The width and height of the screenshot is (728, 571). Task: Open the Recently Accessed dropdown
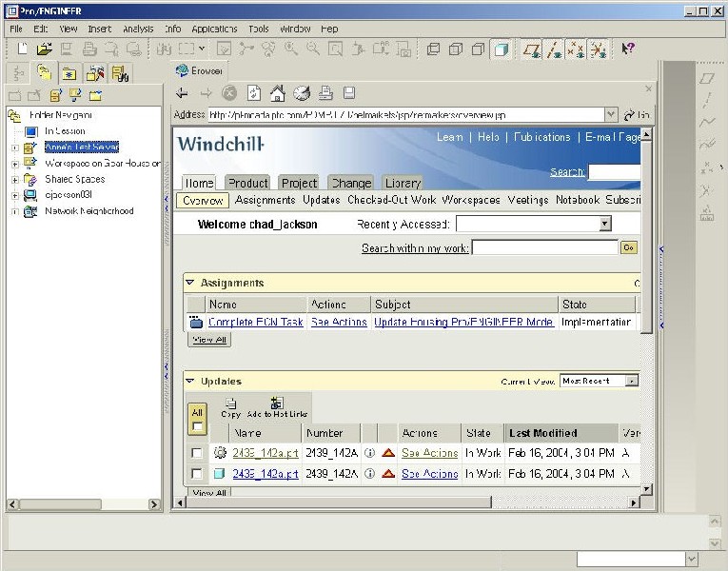click(604, 224)
